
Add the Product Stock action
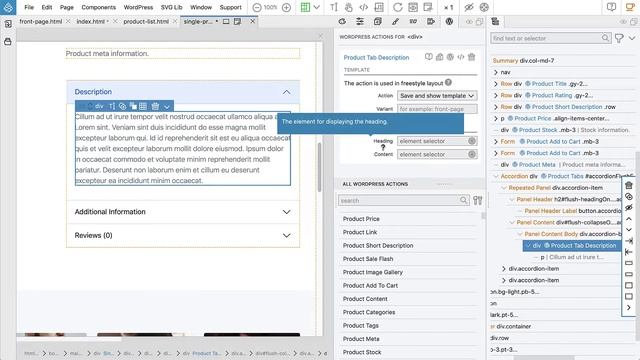click(x=362, y=352)
